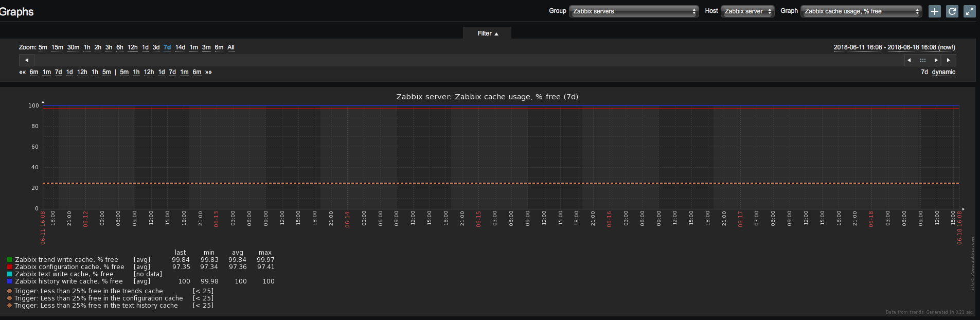Click the red configuration cache swatch

pyautogui.click(x=9, y=267)
